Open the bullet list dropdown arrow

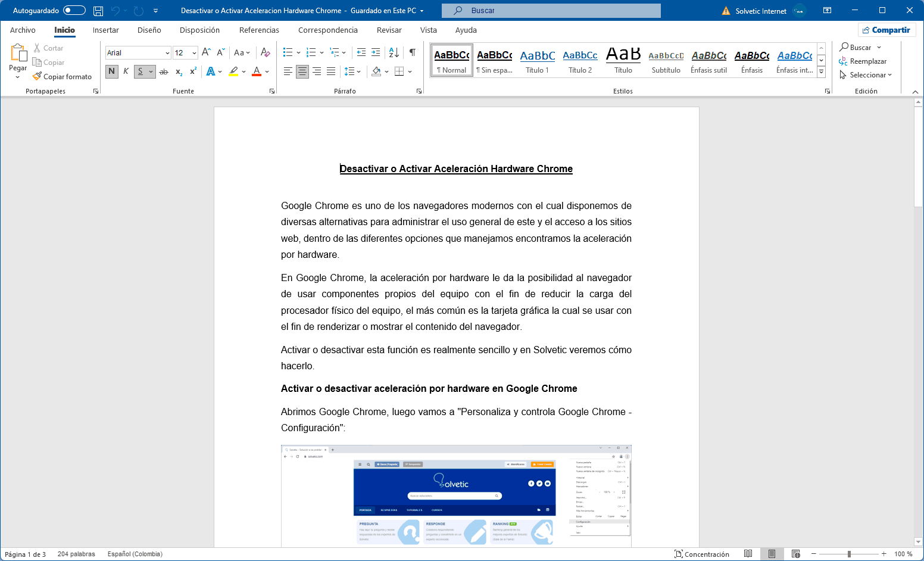tap(298, 52)
